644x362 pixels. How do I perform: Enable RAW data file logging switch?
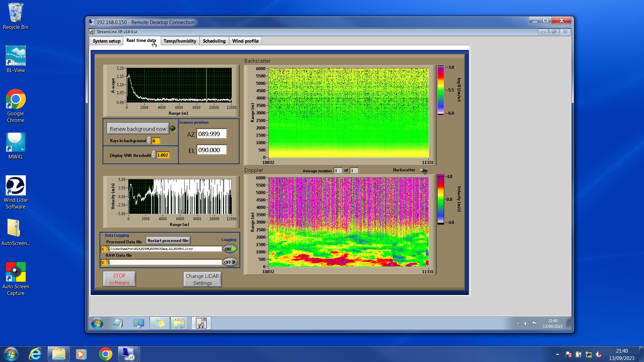click(230, 262)
